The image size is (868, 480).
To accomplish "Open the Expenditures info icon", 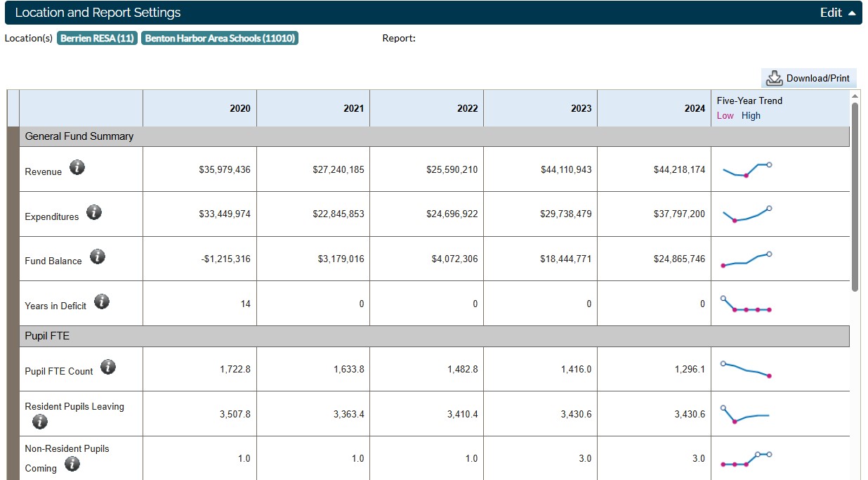I will pyautogui.click(x=94, y=212).
